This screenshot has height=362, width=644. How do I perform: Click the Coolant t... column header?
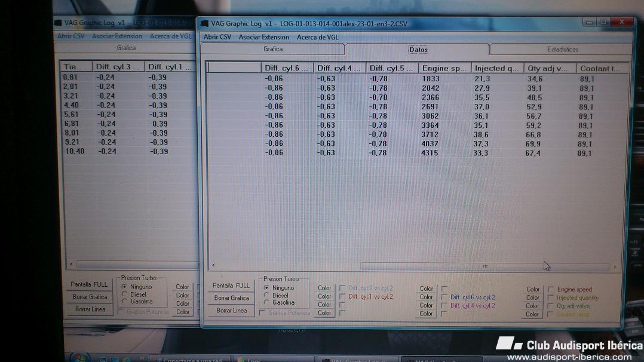tap(602, 68)
